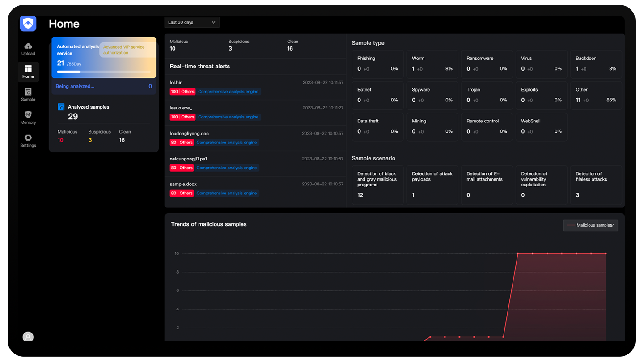Open the lol.bin threat alert
Image resolution: width=644 pixels, height=362 pixels.
click(x=176, y=83)
